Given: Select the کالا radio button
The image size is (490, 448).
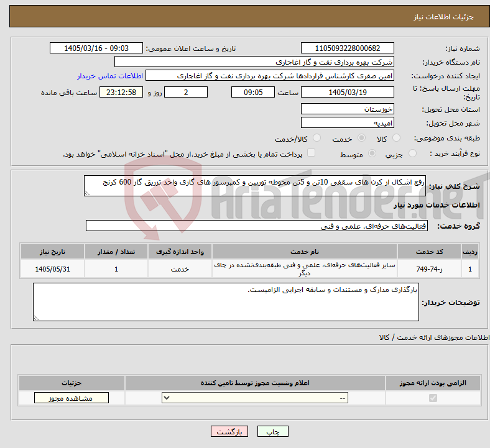Looking at the screenshot, I should click(396, 138).
